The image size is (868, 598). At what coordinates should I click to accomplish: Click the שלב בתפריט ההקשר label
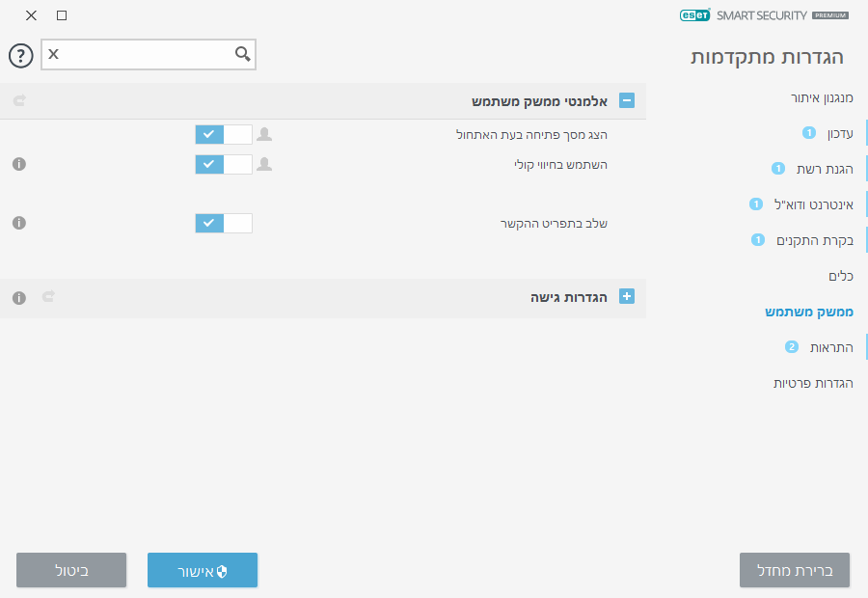(x=555, y=223)
